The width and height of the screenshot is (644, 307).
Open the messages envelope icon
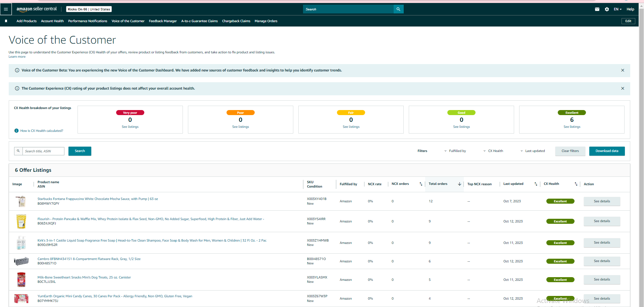tap(597, 9)
